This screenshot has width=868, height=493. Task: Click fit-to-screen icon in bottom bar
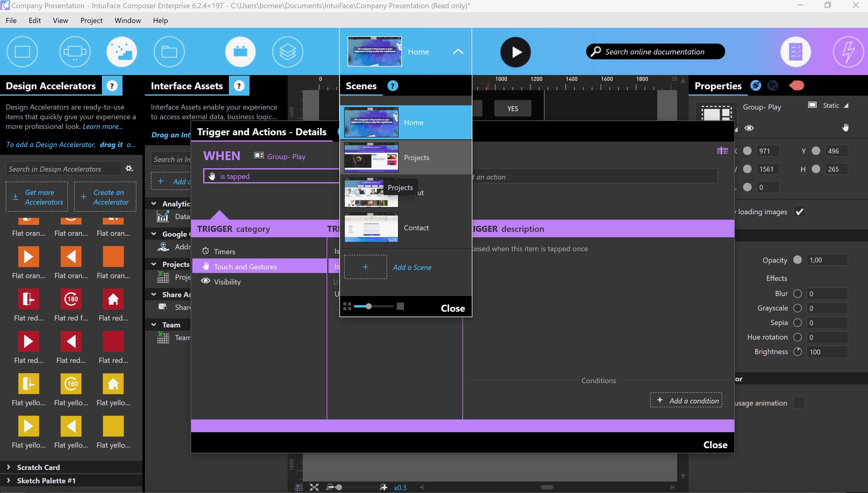coord(314,487)
